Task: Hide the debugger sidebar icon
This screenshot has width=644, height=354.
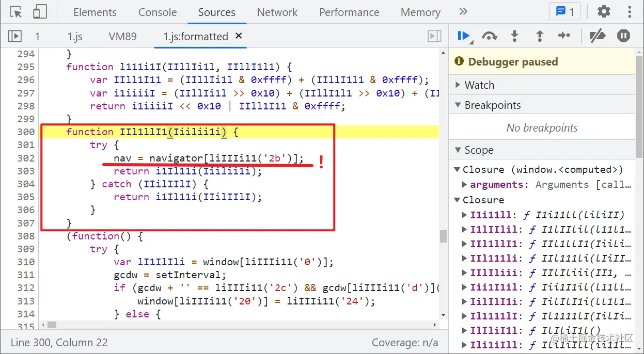Action: tap(434, 36)
